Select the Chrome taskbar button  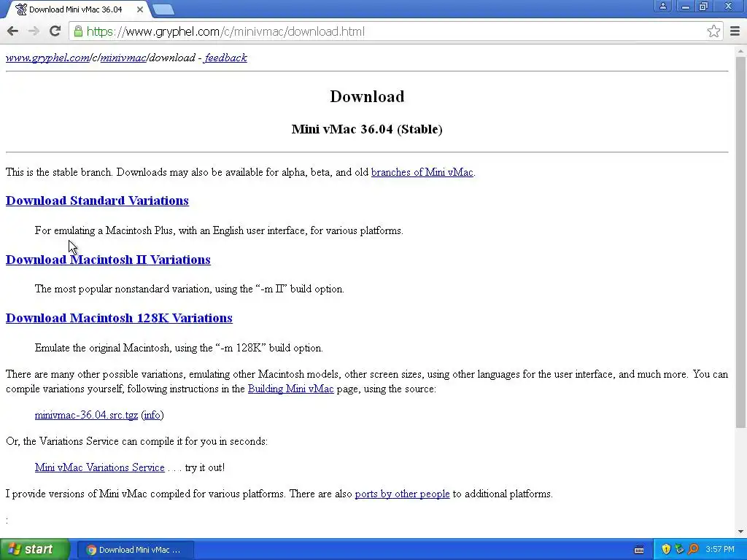click(136, 550)
